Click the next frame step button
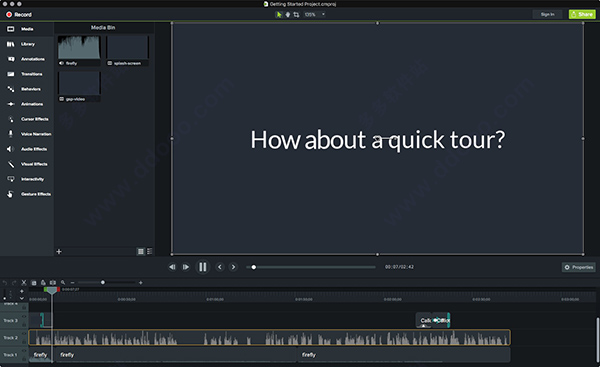 [186, 267]
